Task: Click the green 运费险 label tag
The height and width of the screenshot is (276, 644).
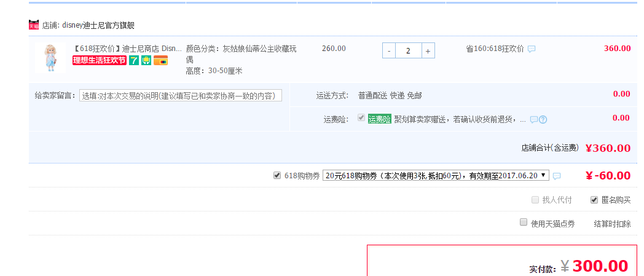Action: 380,119
